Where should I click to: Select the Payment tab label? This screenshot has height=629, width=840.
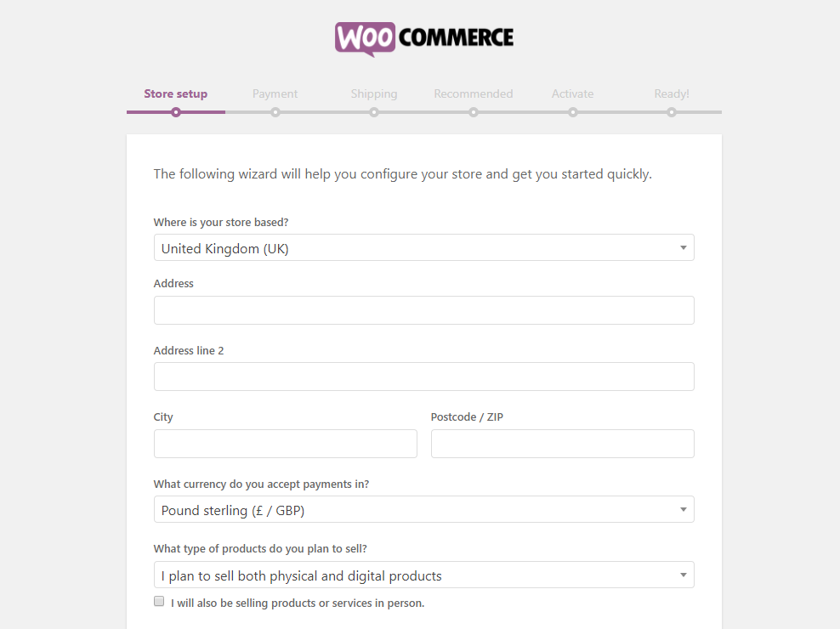[x=275, y=93]
